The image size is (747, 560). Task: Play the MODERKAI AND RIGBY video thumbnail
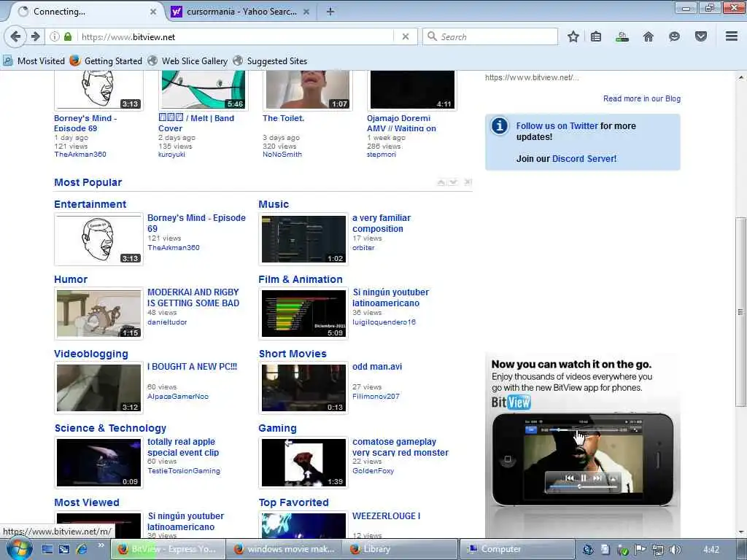(98, 314)
